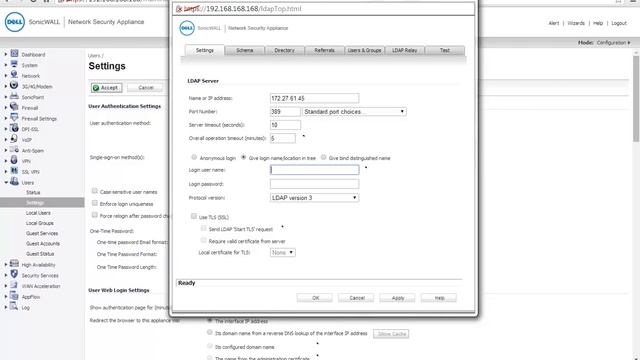Select Anonymous login radio button
The width and height of the screenshot is (640, 360).
194,157
